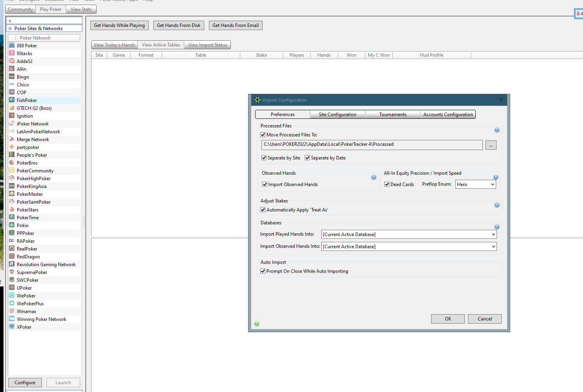Collapse the Poker Sites & Networks panel
583x392 pixels.
pyautogui.click(x=10, y=29)
